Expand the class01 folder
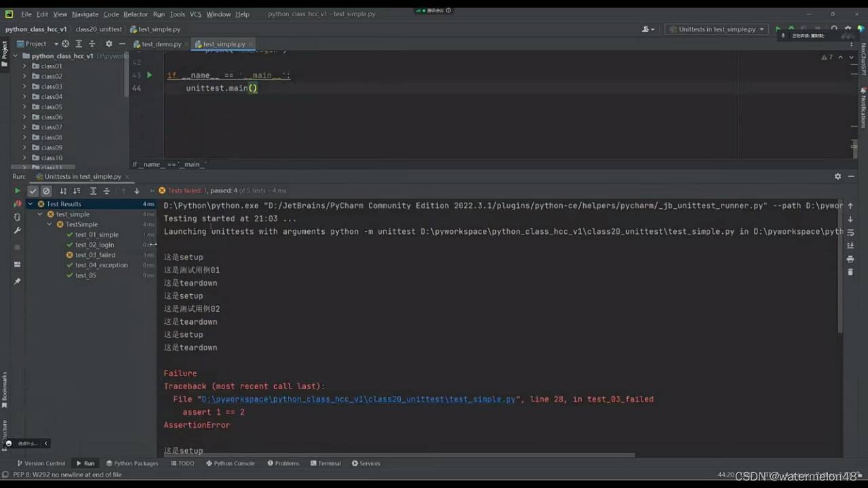Image resolution: width=868 pixels, height=488 pixels. 24,66
